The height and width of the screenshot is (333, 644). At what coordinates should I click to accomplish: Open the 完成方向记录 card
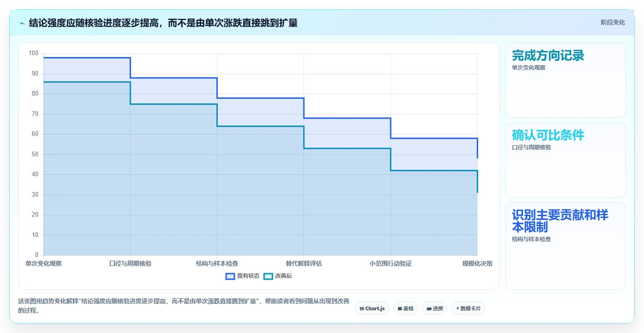click(x=565, y=80)
